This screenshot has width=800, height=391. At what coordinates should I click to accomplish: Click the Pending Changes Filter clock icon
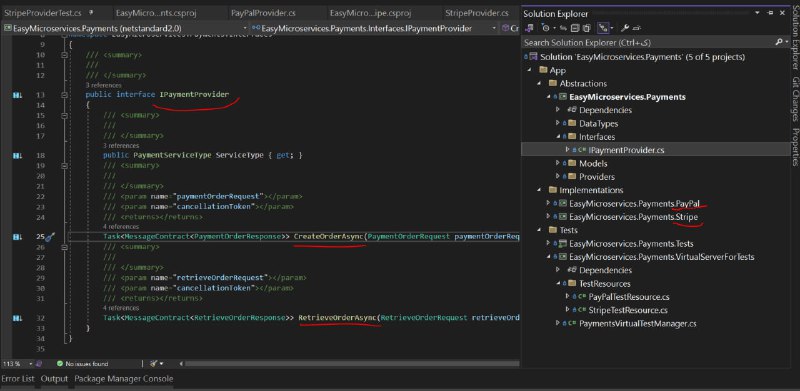[545, 28]
